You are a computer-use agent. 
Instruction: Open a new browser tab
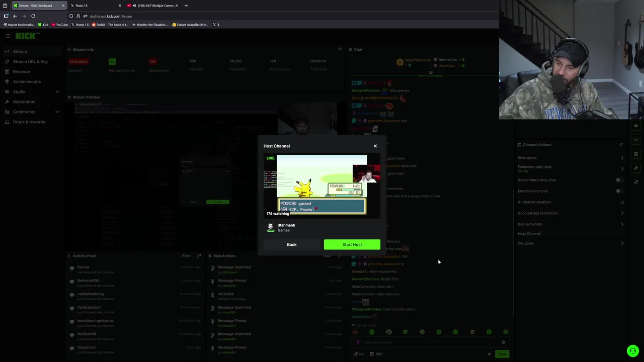pyautogui.click(x=186, y=6)
